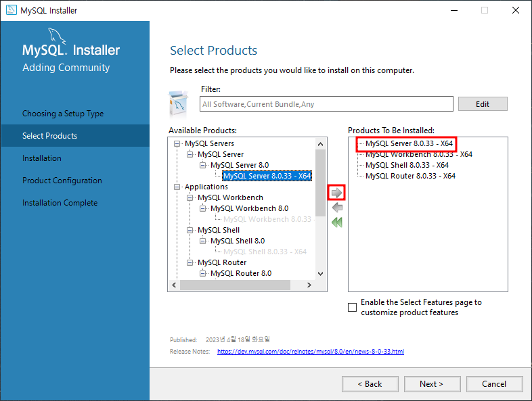Collapse the MySQL Router category node
The image size is (532, 401).
(190, 262)
